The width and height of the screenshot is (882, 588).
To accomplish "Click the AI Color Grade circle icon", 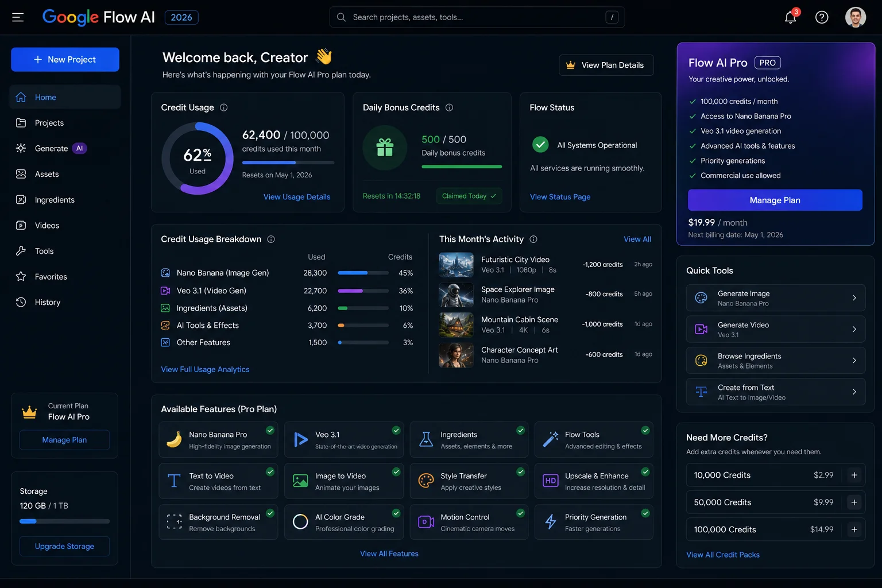I will pos(300,522).
